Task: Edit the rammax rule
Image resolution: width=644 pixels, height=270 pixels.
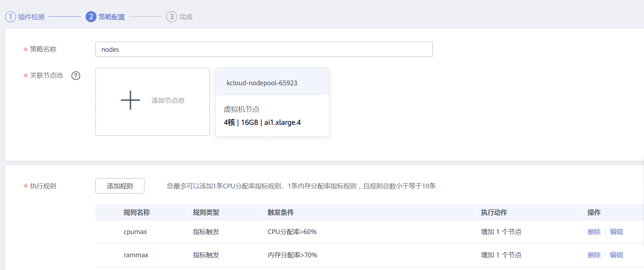Action: [616, 255]
